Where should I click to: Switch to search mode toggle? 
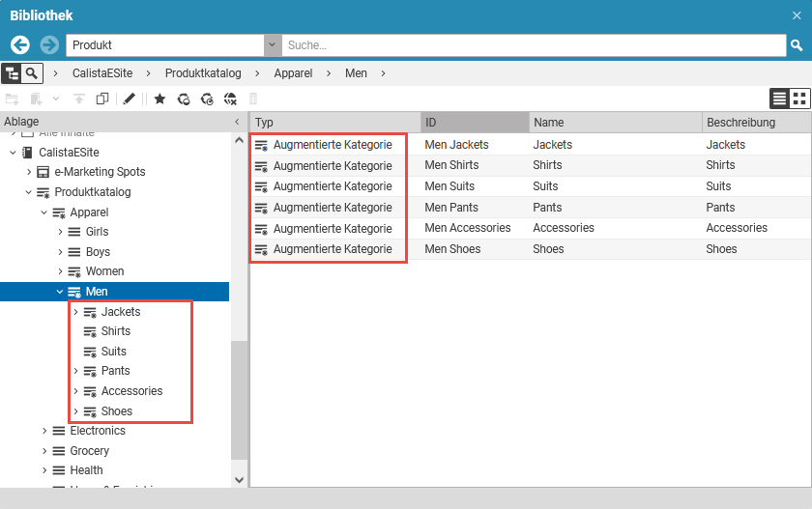33,73
